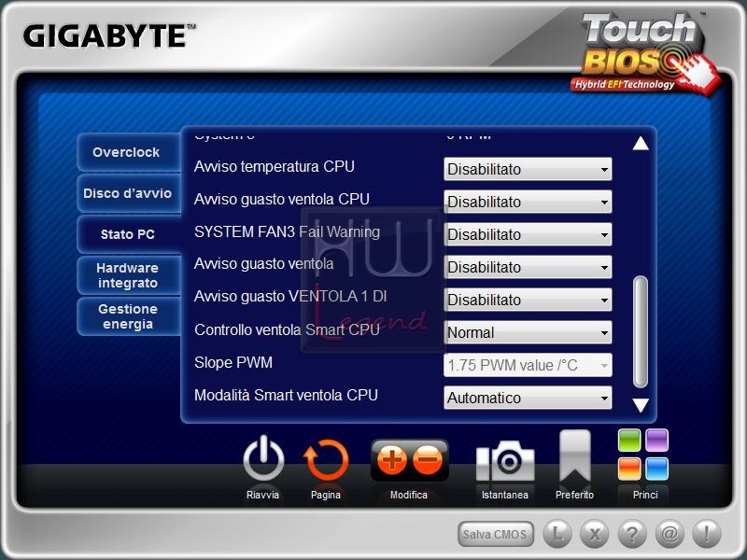The width and height of the screenshot is (747, 560).
Task: Click the 'Avviso guasto VENTOLA 1 DI' label
Action: (290, 297)
